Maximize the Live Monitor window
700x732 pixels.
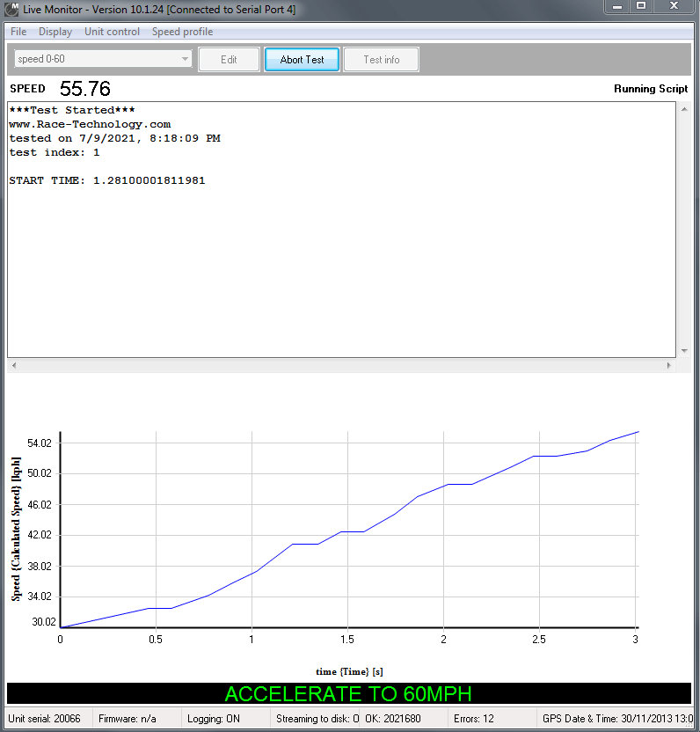(x=642, y=6)
